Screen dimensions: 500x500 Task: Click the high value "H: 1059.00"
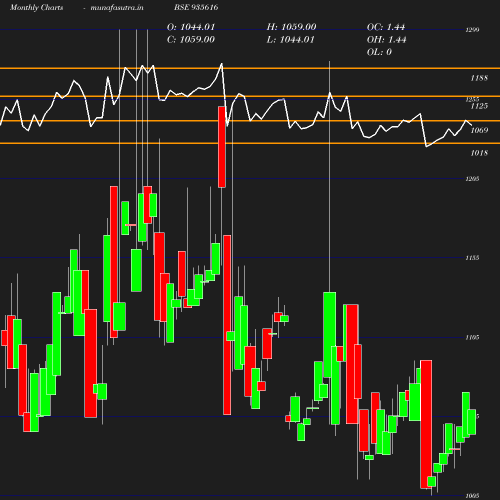pyautogui.click(x=291, y=27)
